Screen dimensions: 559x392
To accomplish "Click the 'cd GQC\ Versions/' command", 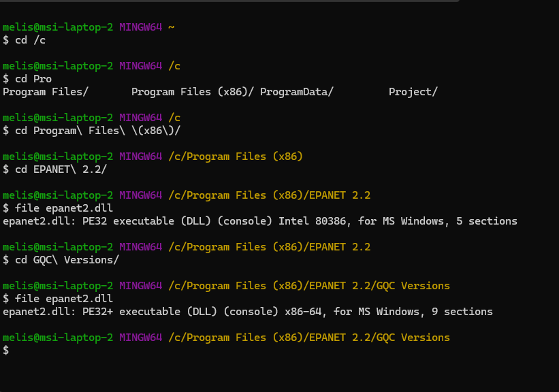I will coord(67,260).
